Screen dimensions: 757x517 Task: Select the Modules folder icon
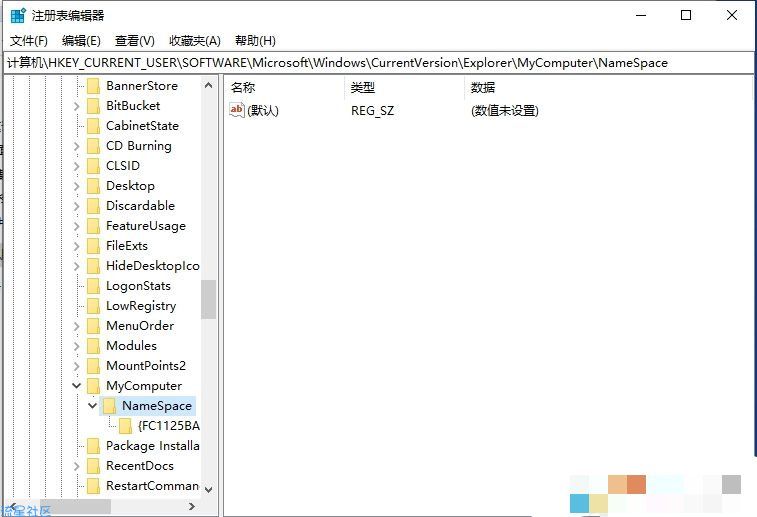[93, 346]
